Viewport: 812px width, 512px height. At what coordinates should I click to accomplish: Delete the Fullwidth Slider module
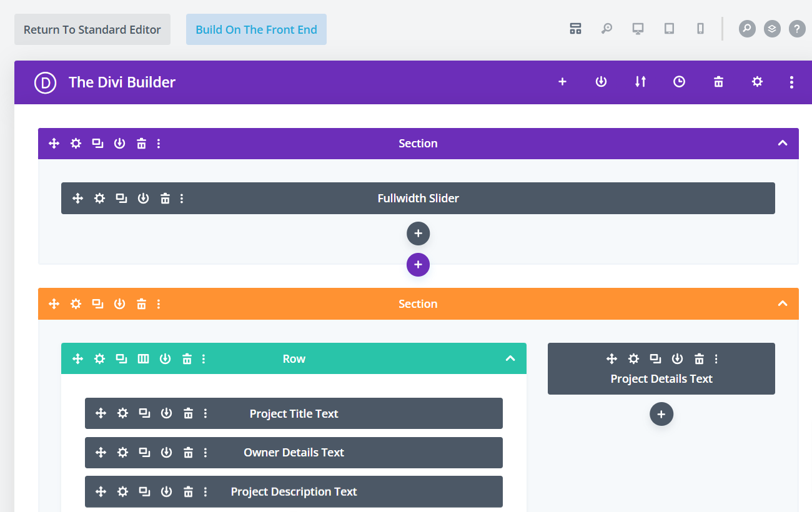click(x=165, y=199)
